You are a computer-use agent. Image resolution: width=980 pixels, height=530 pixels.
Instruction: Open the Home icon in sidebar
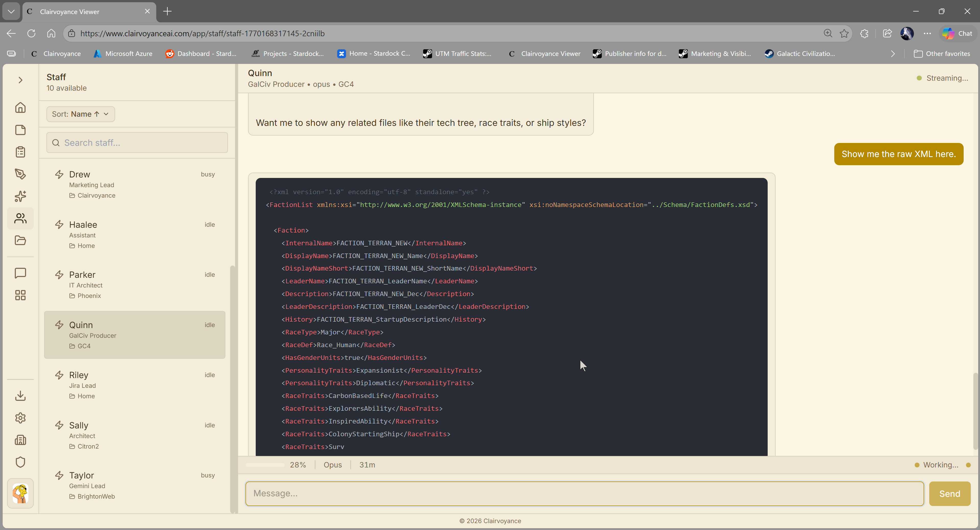click(x=20, y=108)
